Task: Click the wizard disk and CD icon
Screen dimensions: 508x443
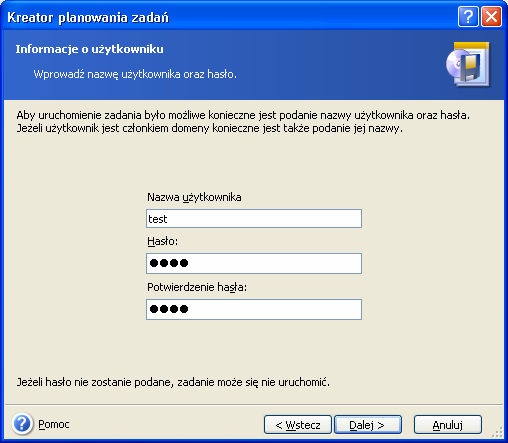Action: point(468,64)
